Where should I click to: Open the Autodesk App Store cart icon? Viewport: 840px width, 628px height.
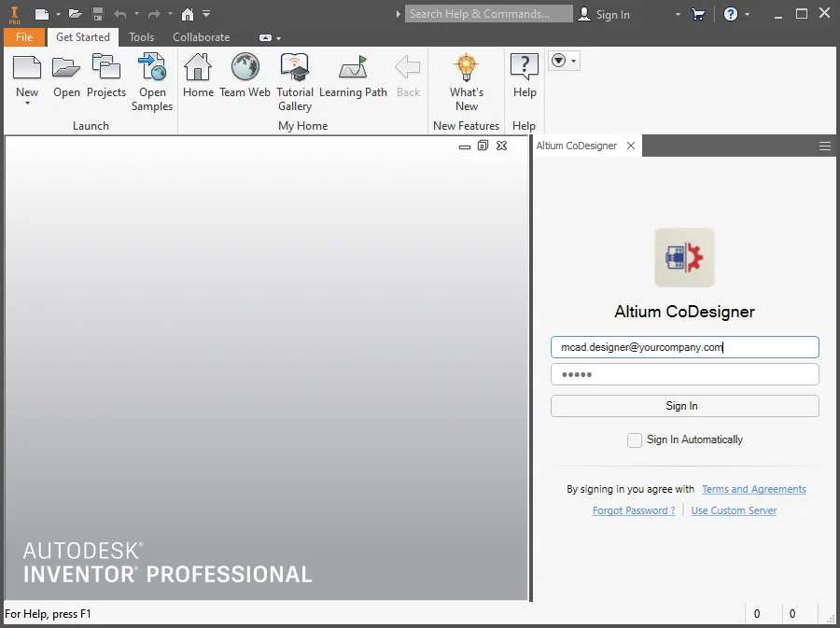tap(697, 14)
